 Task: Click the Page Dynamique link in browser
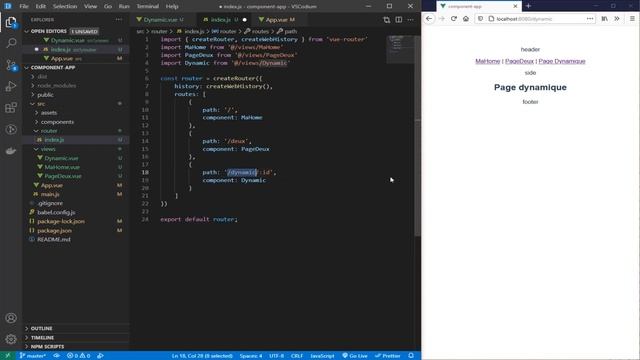point(562,61)
